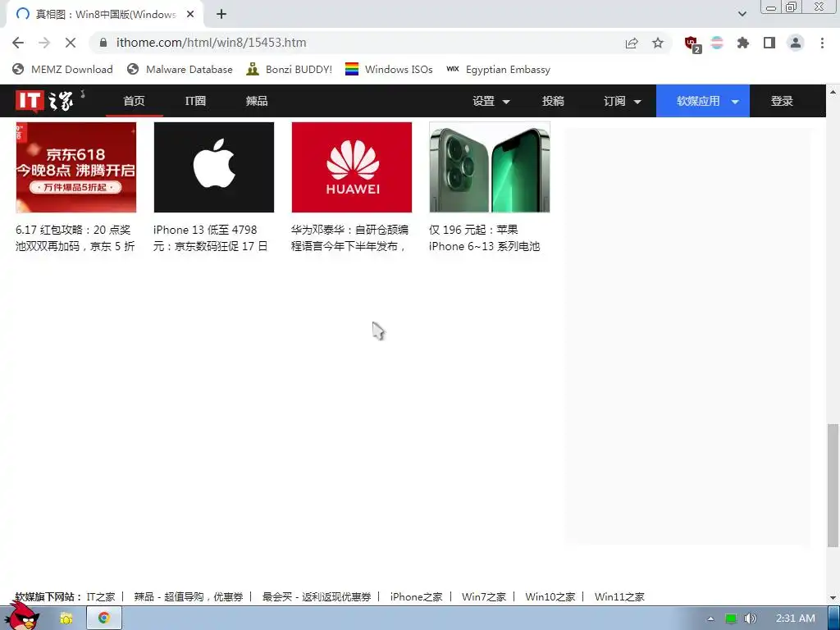Share this page icon in address bar
This screenshot has width=840, height=630.
click(x=632, y=43)
